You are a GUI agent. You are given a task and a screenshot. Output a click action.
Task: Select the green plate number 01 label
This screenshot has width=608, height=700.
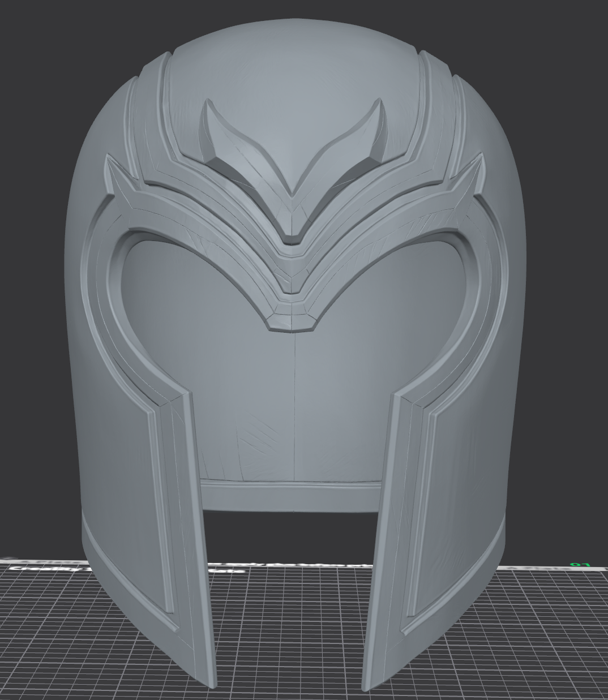580,564
